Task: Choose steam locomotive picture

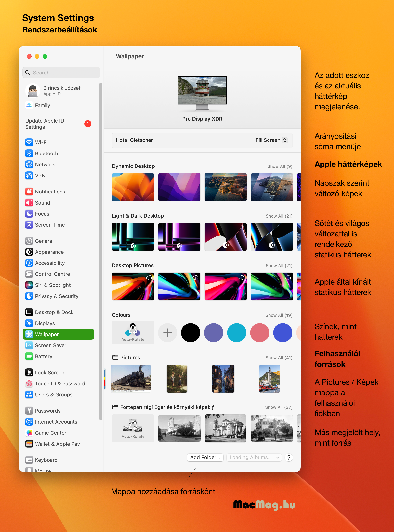Action: [x=131, y=378]
